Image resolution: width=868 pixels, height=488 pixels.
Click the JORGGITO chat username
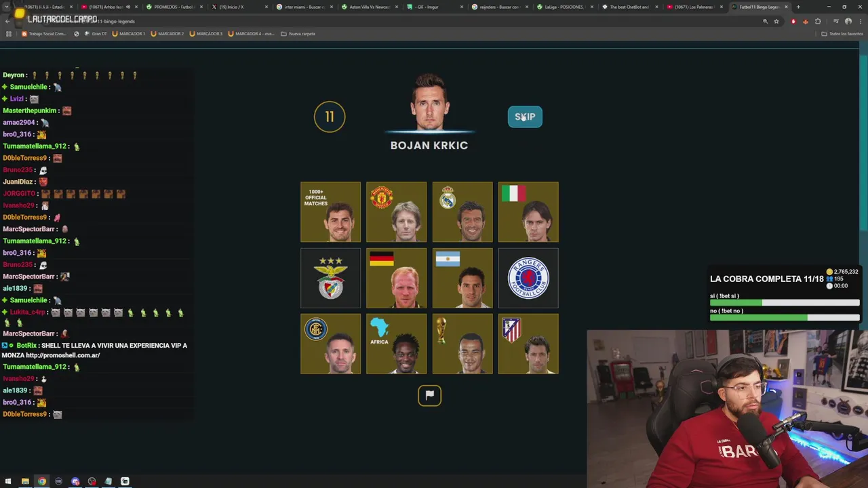tap(18, 194)
